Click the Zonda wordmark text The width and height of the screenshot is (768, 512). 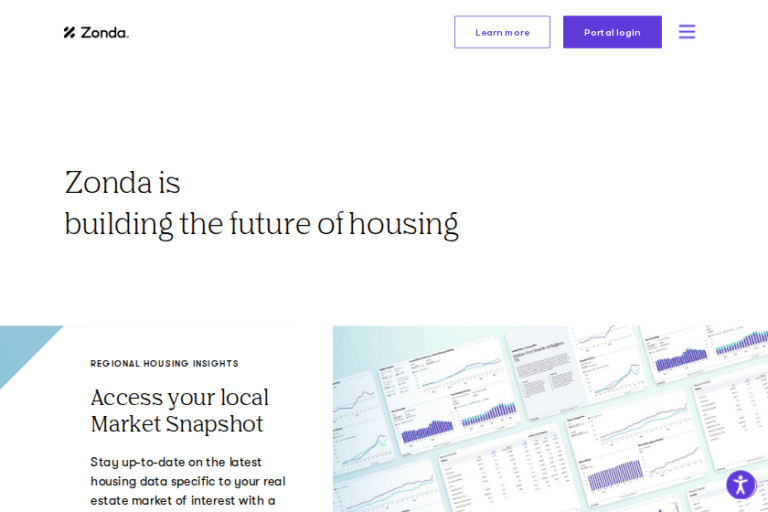pyautogui.click(x=104, y=32)
